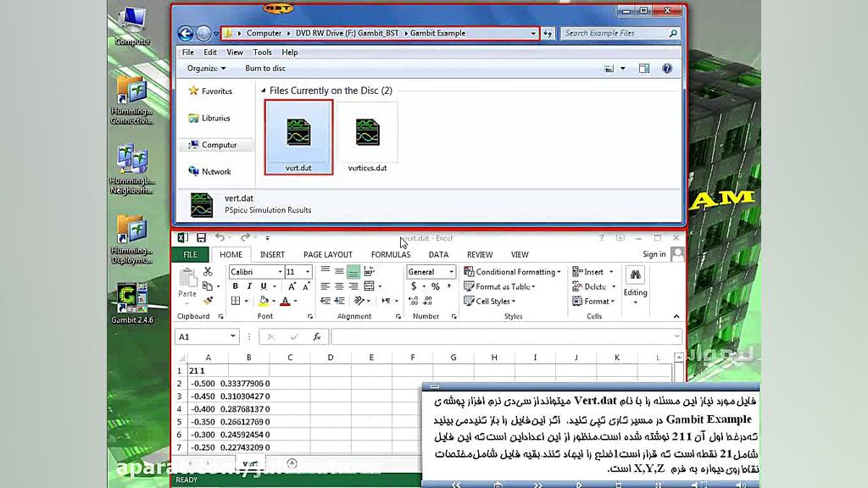Click the Burn to disc button
The height and width of the screenshot is (488, 868).
pos(265,68)
